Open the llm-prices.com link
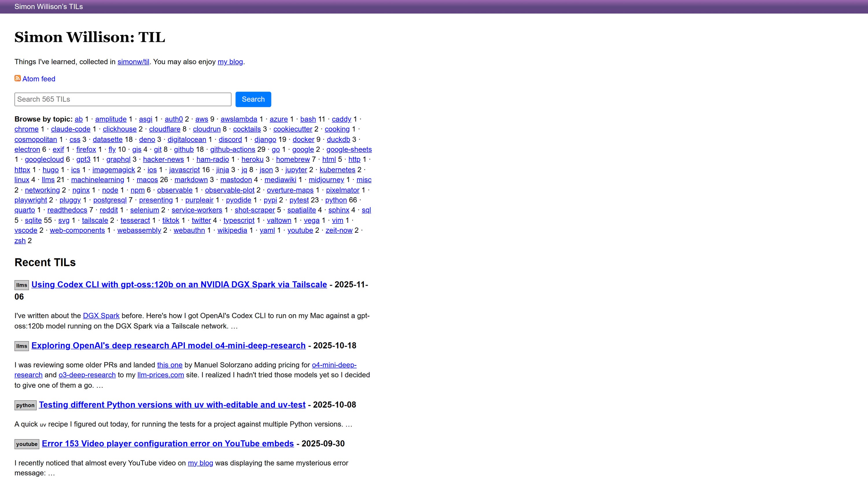The height and width of the screenshot is (488, 868). pyautogui.click(x=160, y=375)
